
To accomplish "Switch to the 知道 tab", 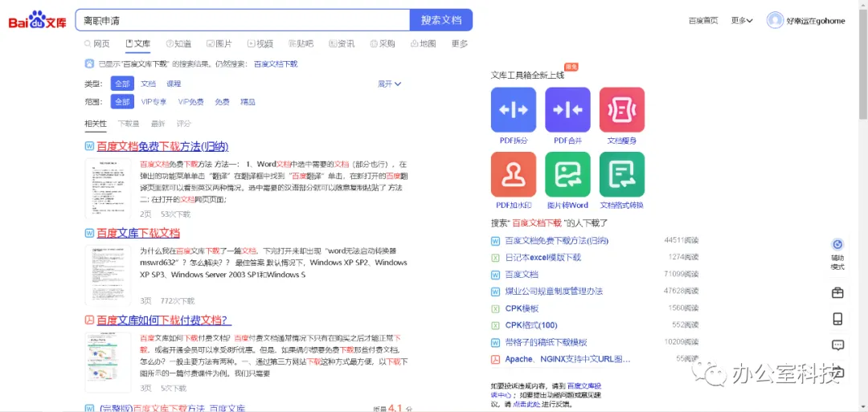I will click(178, 43).
